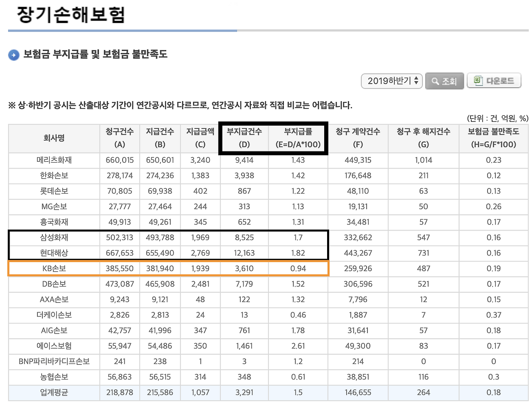Viewport: 532px width, 406px height.
Task: Click the down arrow of the period selector
Action: 416,83
